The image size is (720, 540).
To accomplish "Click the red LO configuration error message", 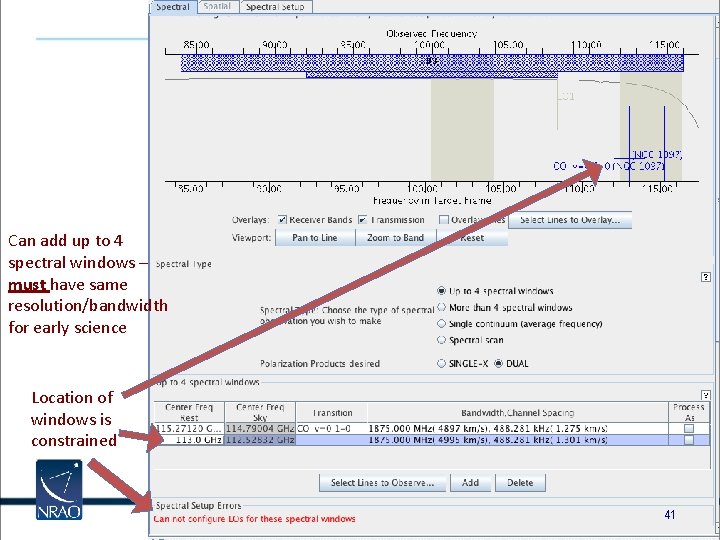I will coord(254,519).
